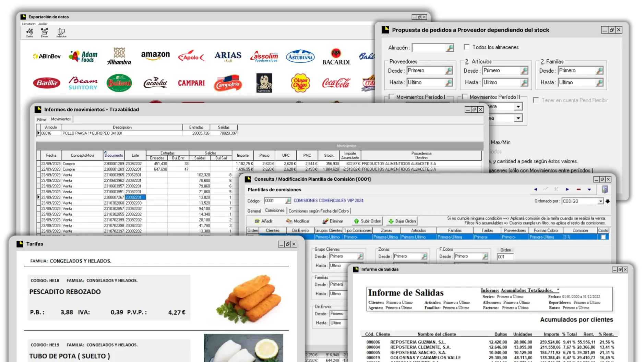Click the BACARDI logo
Image resolution: width=644 pixels, height=362 pixels.
tap(336, 57)
